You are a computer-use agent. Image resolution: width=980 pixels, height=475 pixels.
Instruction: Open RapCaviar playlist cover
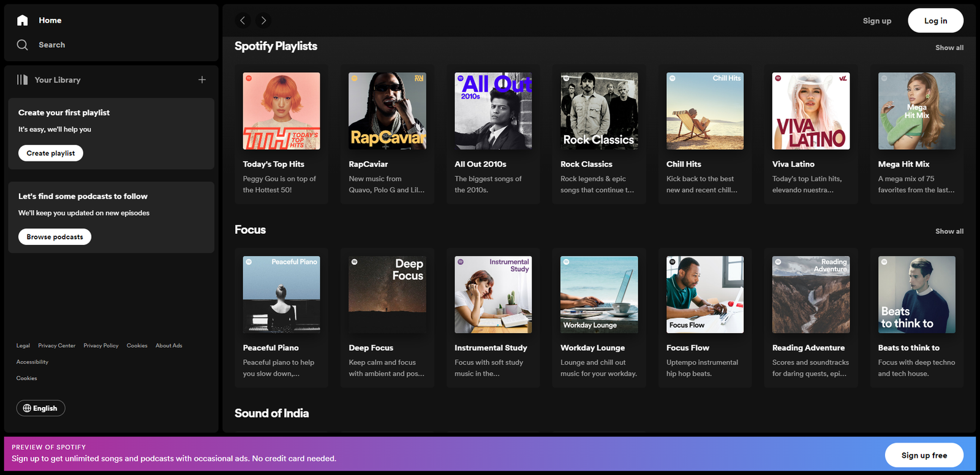(x=388, y=111)
